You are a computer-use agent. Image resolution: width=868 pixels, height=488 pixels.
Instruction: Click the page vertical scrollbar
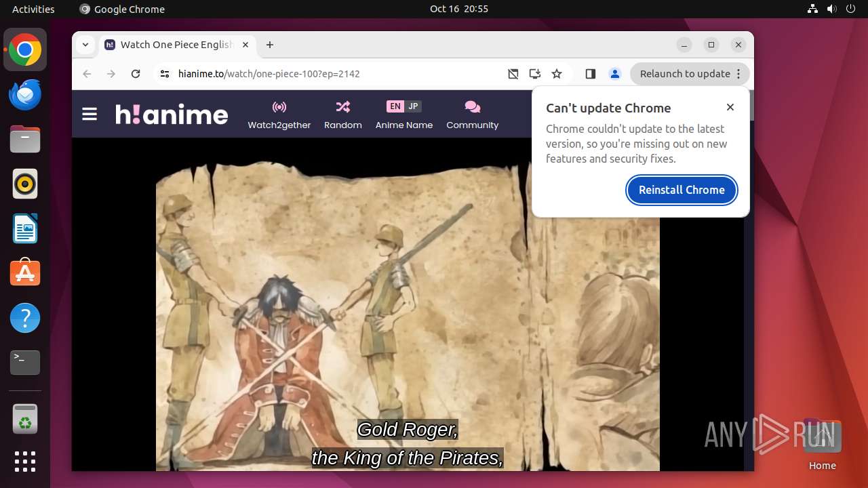[749, 280]
